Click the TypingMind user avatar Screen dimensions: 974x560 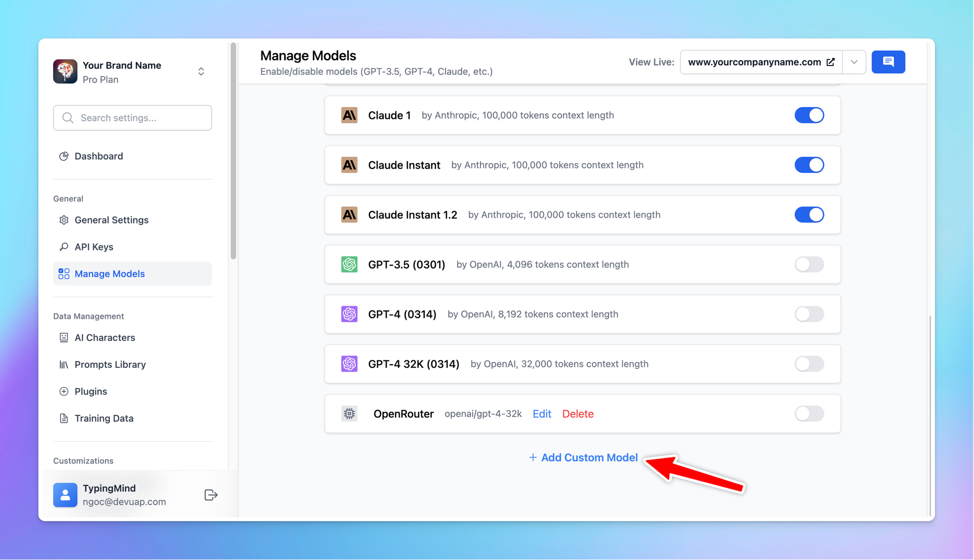pos(65,495)
